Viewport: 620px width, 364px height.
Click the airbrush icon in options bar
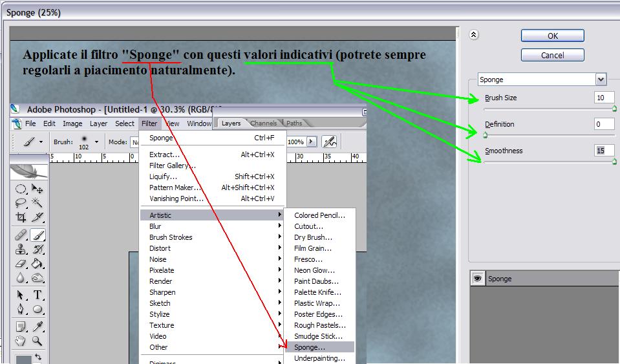329,142
